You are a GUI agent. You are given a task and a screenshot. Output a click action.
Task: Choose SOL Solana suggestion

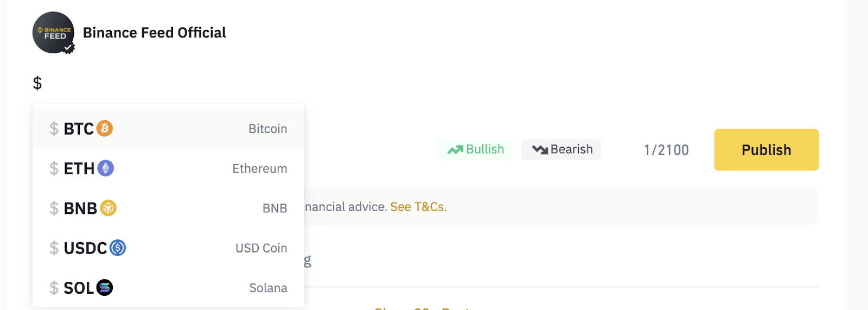168,287
